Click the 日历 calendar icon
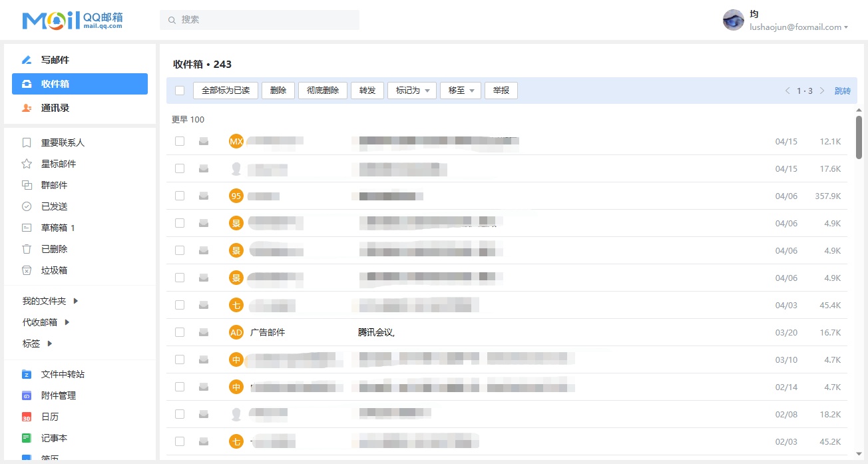This screenshot has height=464, width=868. pos(27,417)
